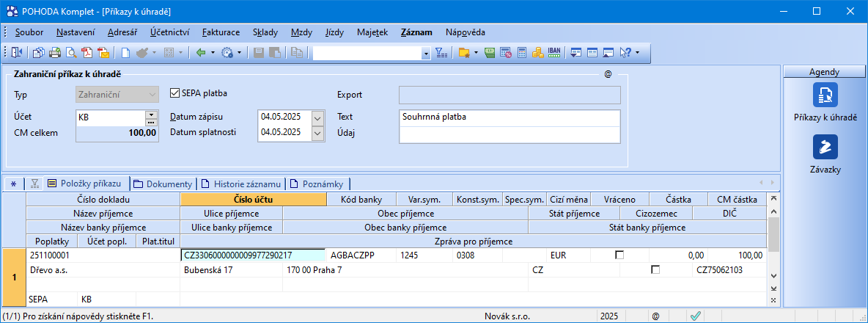Image resolution: width=868 pixels, height=323 pixels.
Task: Open Závazky agenda icon
Action: coord(825,147)
